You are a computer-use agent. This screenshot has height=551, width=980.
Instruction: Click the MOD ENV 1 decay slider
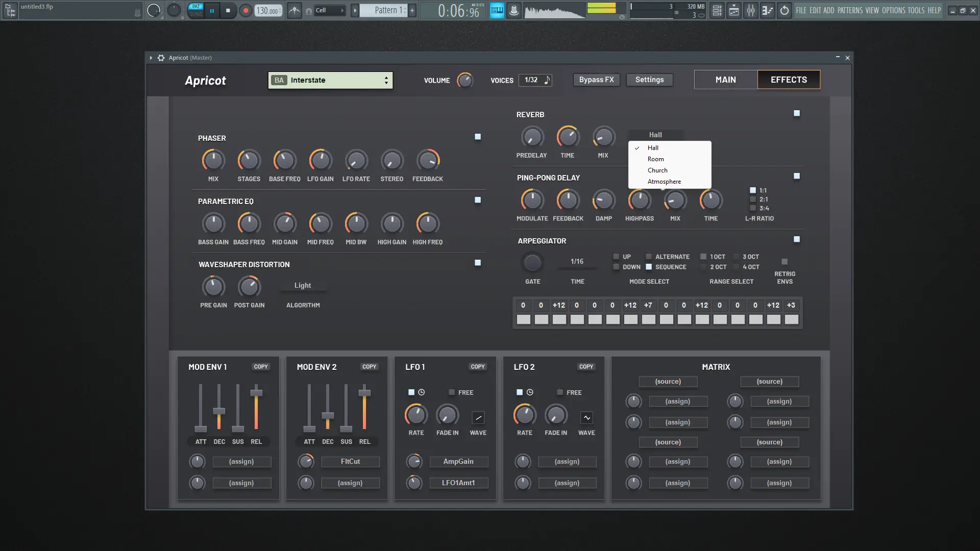[x=219, y=411]
